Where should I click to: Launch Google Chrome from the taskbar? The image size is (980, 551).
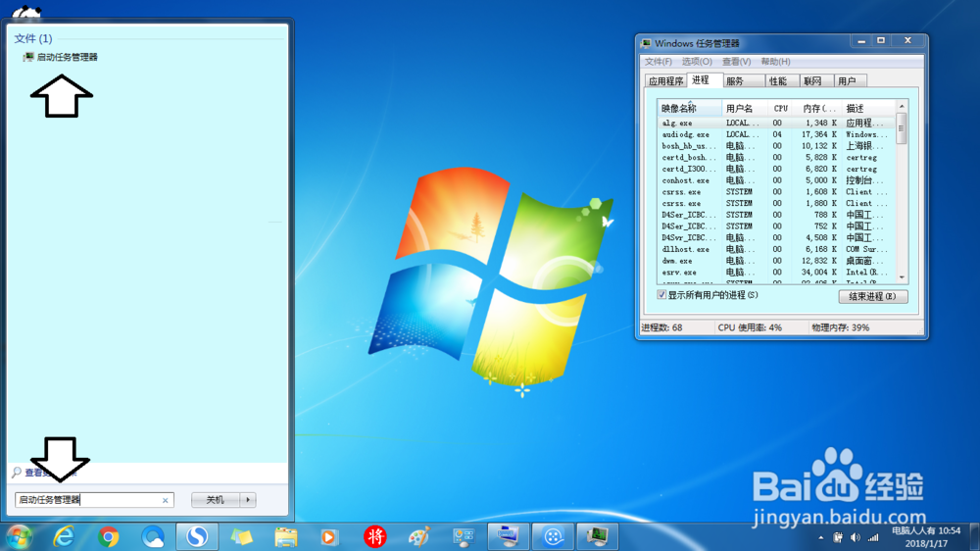click(108, 536)
